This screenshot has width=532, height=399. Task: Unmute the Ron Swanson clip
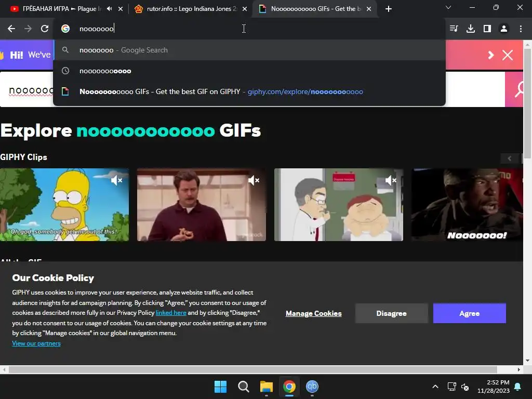254,180
